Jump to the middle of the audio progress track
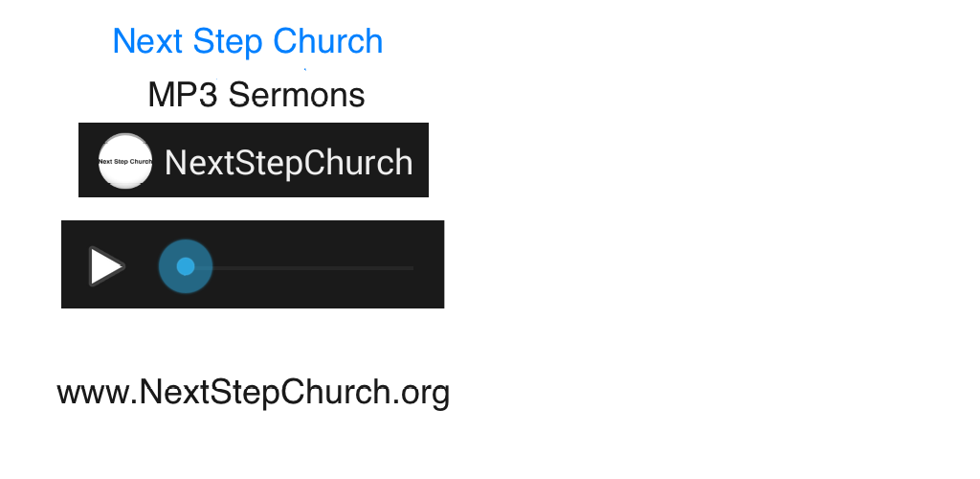The height and width of the screenshot is (479, 980). [x=300, y=267]
